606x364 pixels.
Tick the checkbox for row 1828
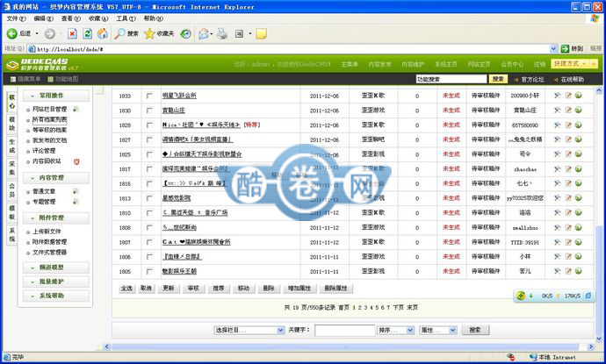pos(149,125)
